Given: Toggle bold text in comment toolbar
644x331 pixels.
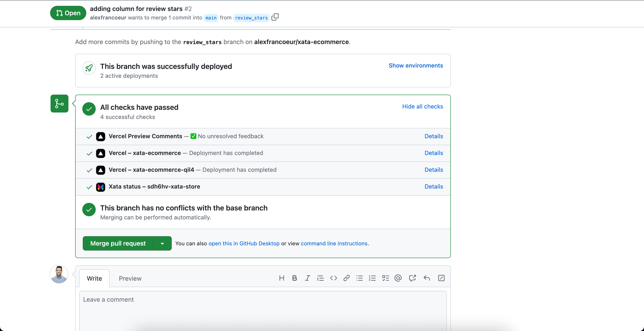Looking at the screenshot, I should tap(294, 278).
